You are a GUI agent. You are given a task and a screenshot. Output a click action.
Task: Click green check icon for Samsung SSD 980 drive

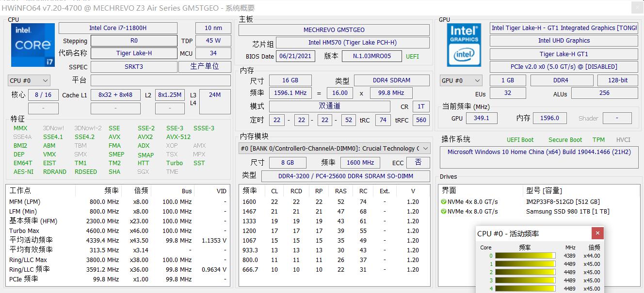click(443, 212)
